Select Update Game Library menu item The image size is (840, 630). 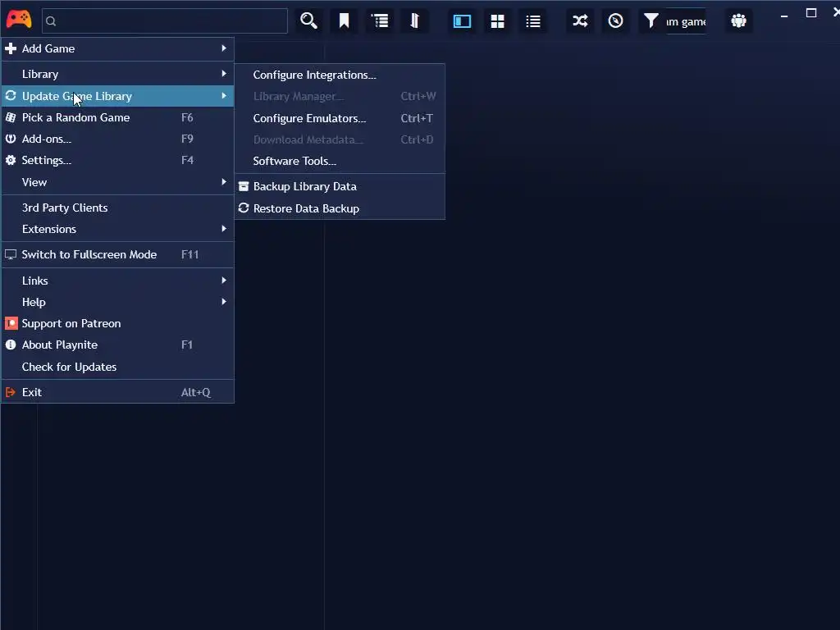pos(117,96)
